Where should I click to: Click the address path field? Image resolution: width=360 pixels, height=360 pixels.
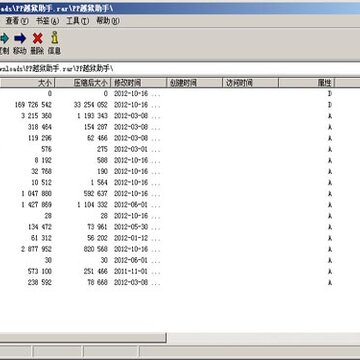click(180, 69)
